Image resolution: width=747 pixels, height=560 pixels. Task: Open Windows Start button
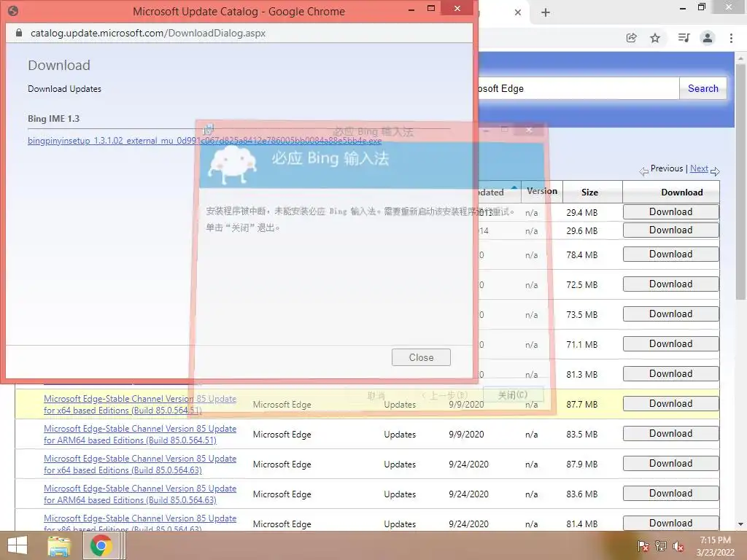(x=18, y=545)
